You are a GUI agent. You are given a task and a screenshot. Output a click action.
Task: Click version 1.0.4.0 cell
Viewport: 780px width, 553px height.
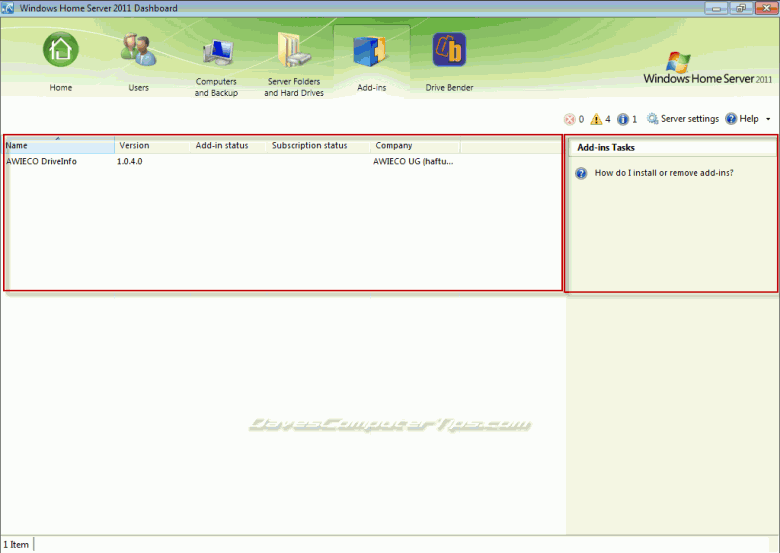coord(129,161)
